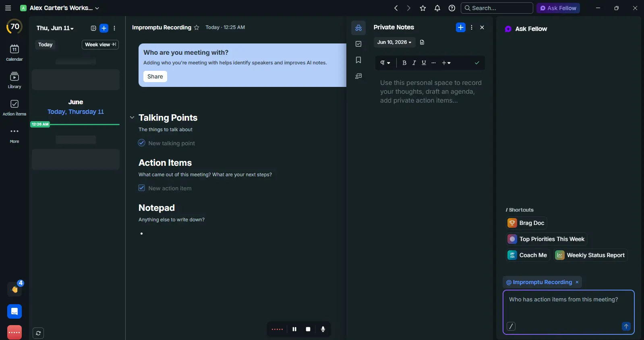The image size is (644, 340).
Task: Go forward with the right arrow
Action: 409,8
